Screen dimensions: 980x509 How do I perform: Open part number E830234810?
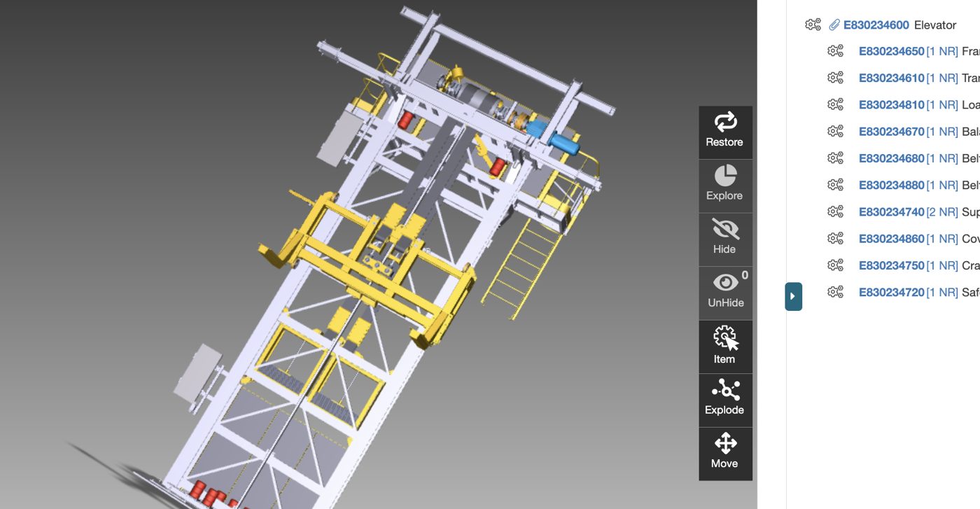click(x=892, y=104)
